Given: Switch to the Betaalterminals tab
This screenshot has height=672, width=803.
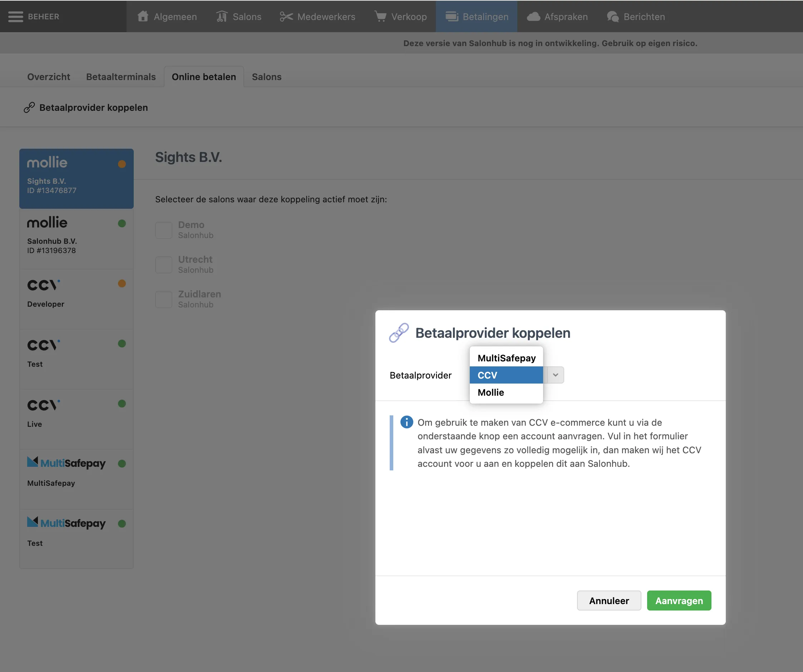Looking at the screenshot, I should point(121,77).
